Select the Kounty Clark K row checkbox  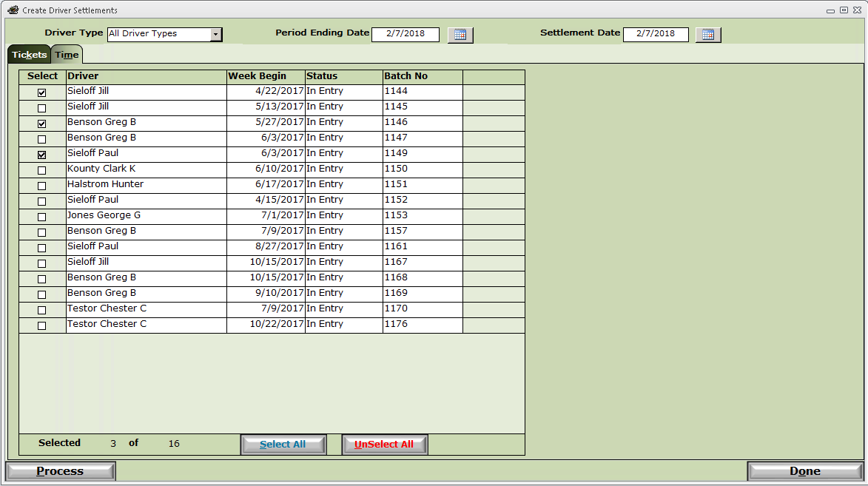[x=42, y=170]
